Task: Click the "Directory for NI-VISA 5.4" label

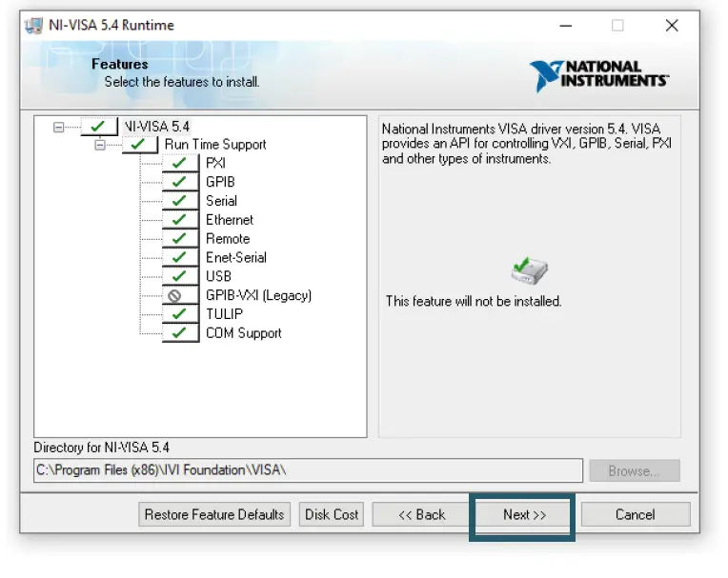Action: pos(101,448)
